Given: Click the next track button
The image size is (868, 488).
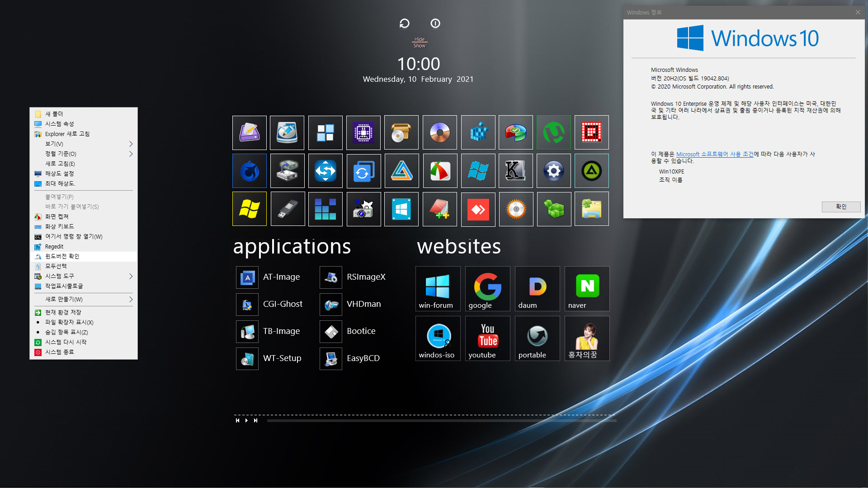Looking at the screenshot, I should coord(255,421).
